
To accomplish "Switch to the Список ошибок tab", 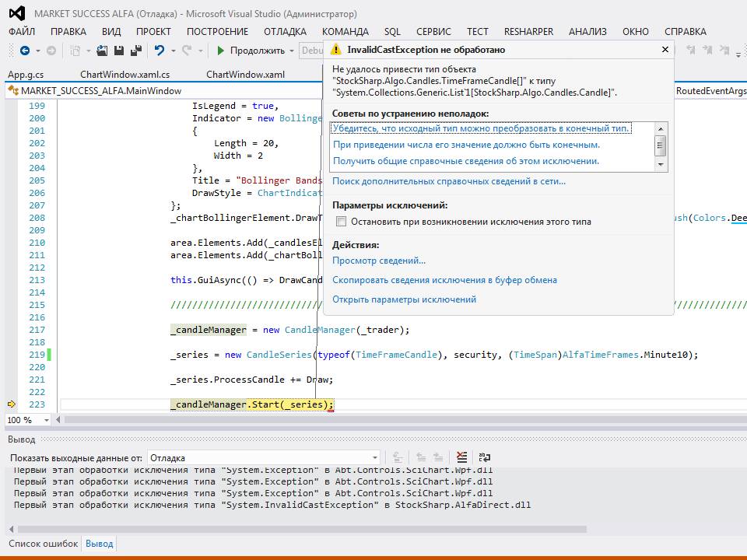I will [x=43, y=544].
